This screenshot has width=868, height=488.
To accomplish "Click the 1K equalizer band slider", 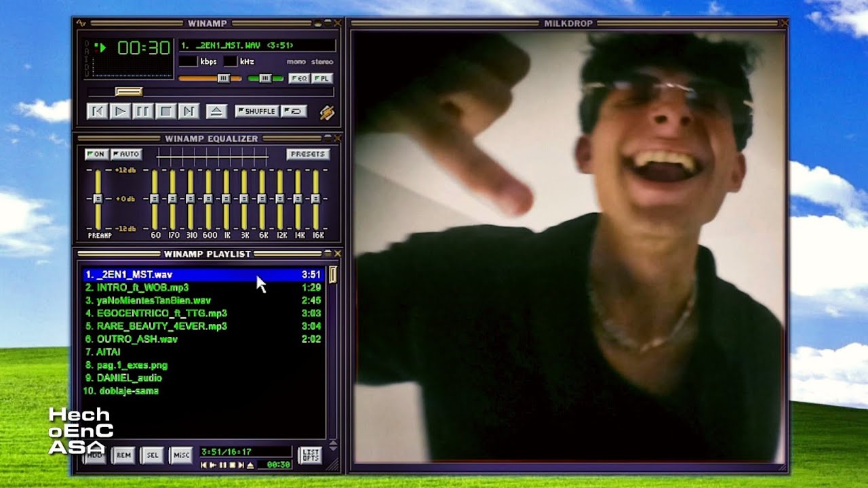I will click(226, 199).
